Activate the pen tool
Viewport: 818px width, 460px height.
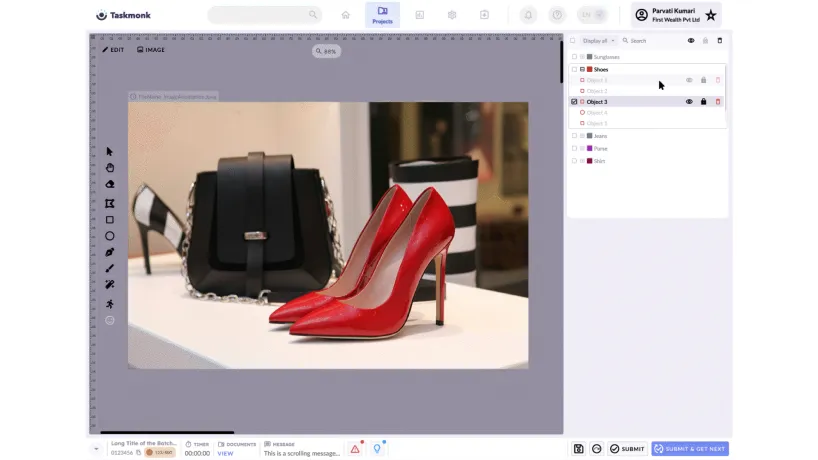[x=110, y=252]
